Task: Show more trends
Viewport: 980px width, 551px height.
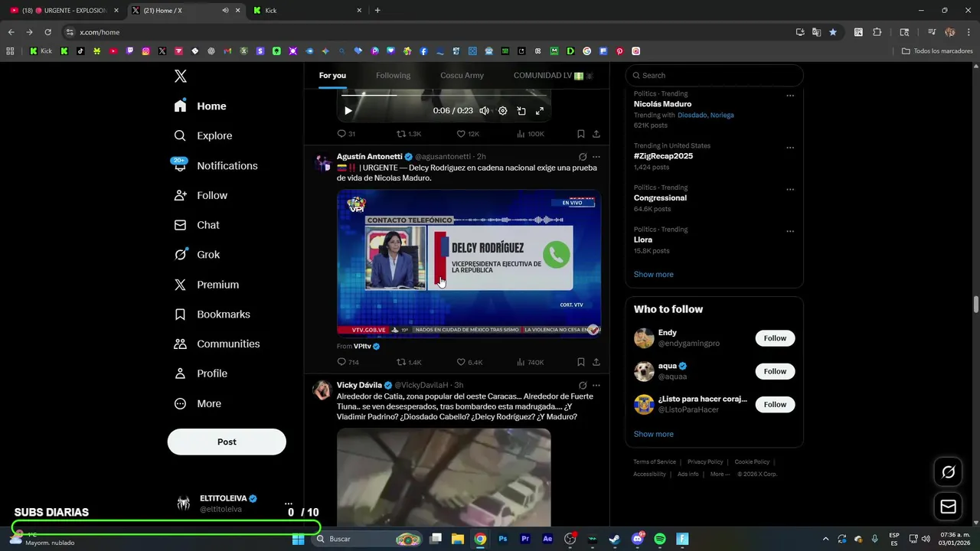Action: pos(653,274)
